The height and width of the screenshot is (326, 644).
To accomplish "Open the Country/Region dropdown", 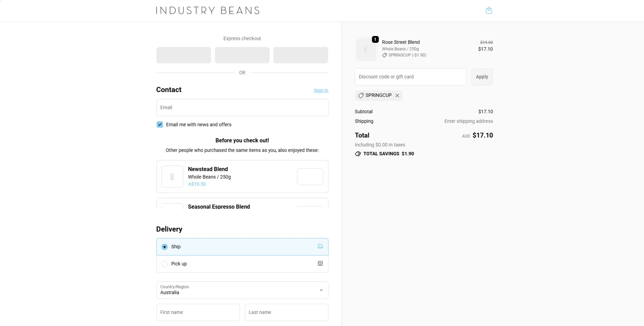I will (x=242, y=290).
